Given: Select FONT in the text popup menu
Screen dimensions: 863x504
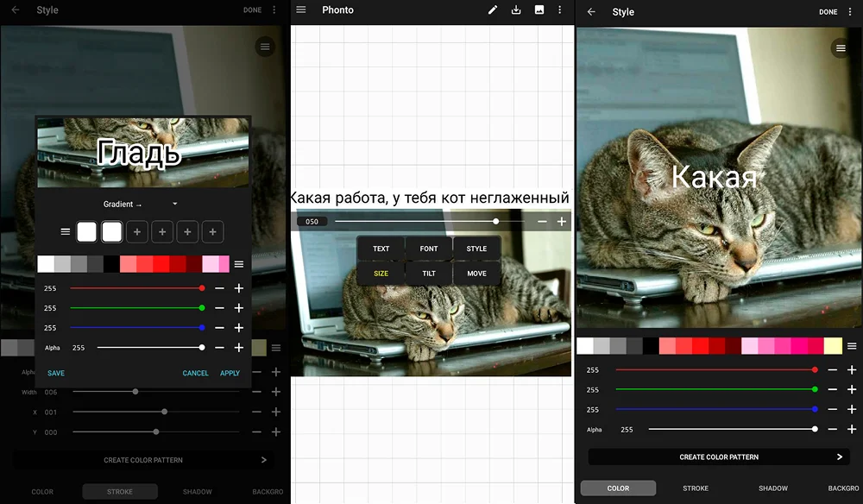Looking at the screenshot, I should (429, 249).
